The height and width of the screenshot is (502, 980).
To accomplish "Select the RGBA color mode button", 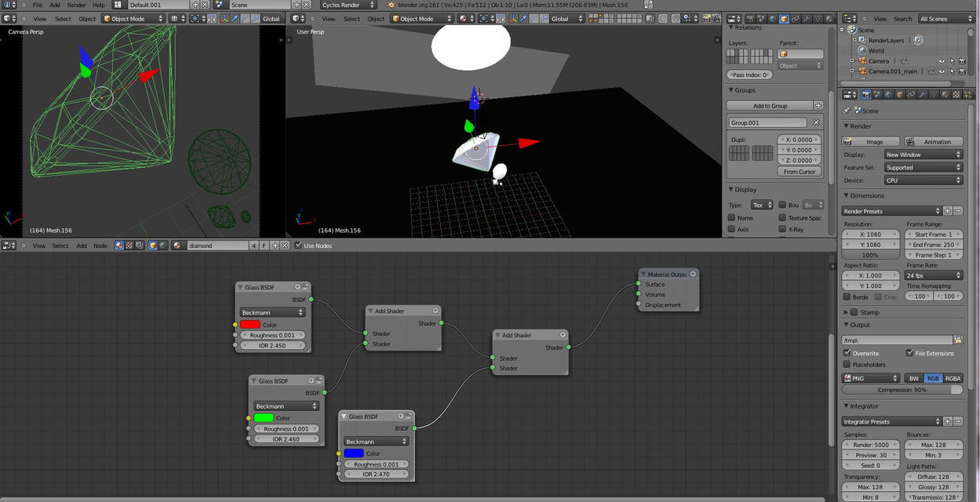I will point(953,378).
